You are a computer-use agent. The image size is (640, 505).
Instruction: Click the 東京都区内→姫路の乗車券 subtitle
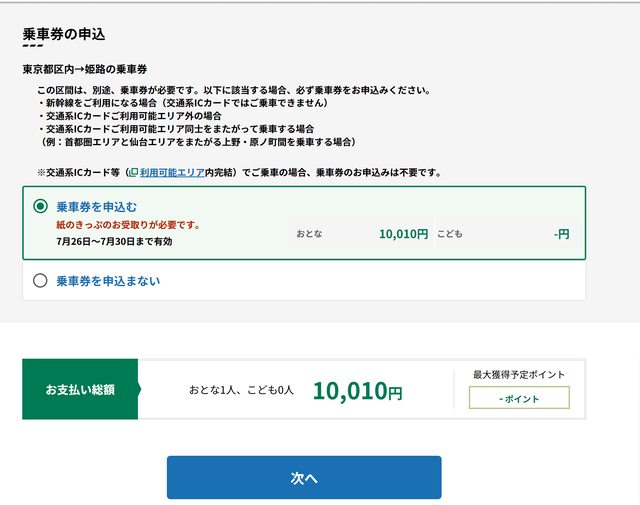85,69
